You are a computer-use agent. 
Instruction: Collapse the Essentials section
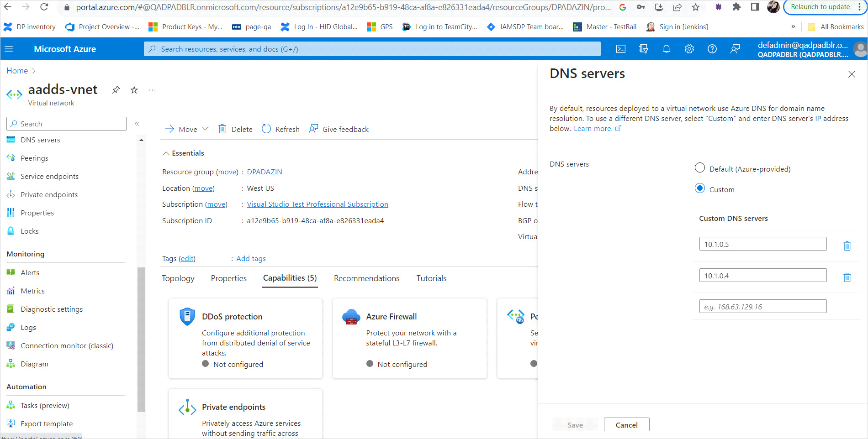coord(166,153)
